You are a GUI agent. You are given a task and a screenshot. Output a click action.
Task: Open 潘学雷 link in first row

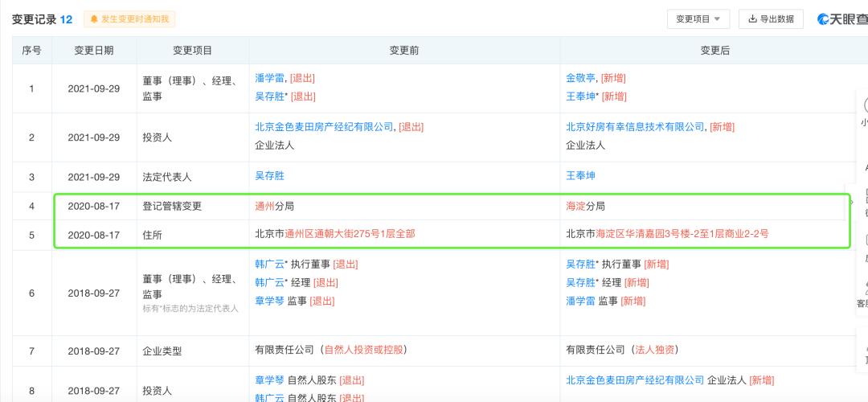[269, 78]
